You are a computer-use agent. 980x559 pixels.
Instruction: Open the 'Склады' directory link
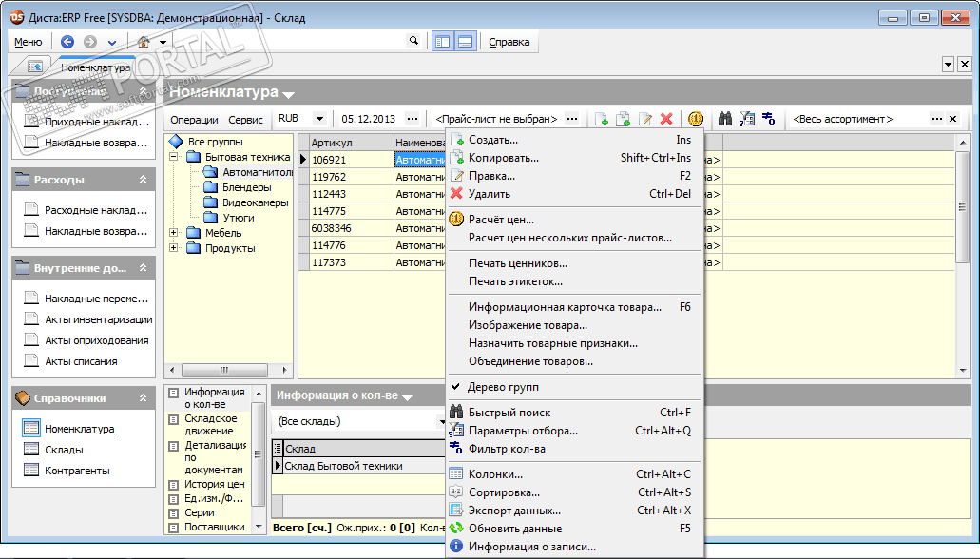pos(64,450)
